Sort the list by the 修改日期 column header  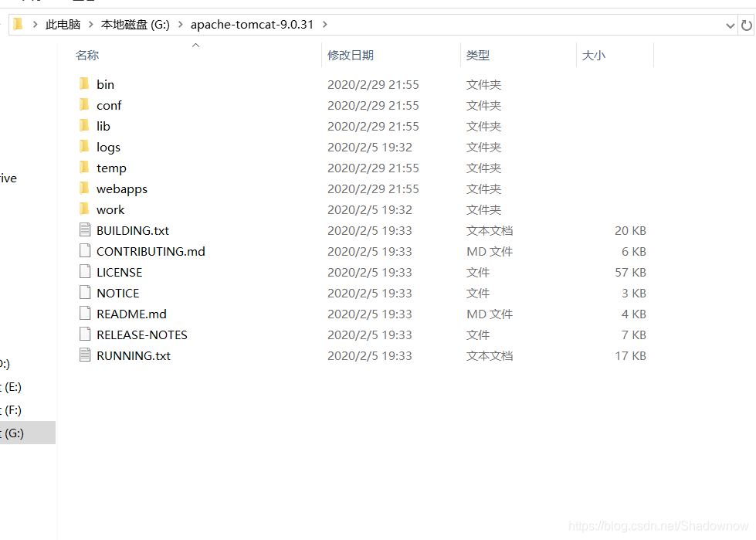pos(351,55)
